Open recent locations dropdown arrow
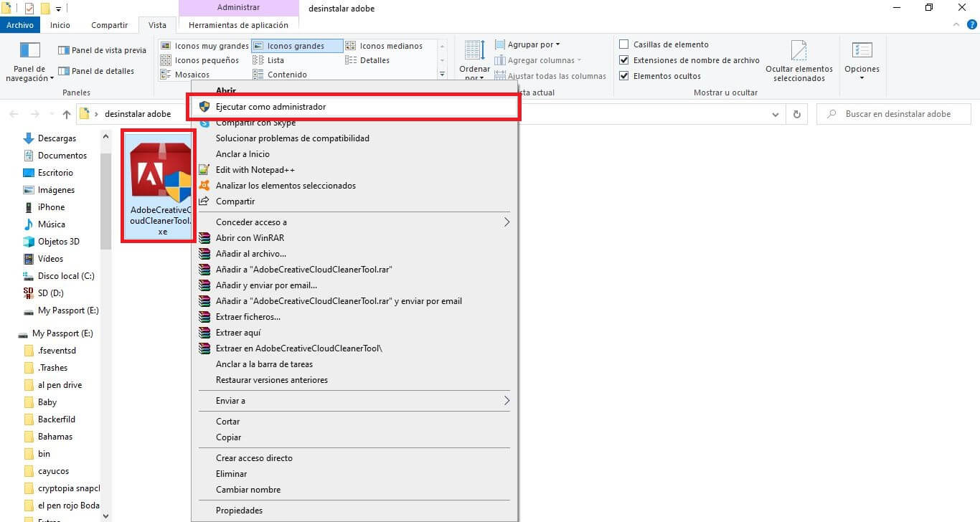The height and width of the screenshot is (522, 980). (51, 114)
